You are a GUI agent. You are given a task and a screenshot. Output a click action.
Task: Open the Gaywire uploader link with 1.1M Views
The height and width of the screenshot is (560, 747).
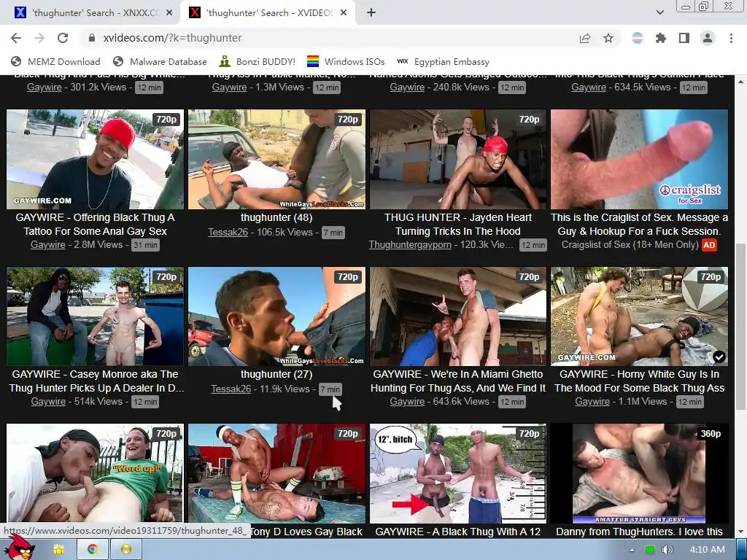tap(592, 402)
